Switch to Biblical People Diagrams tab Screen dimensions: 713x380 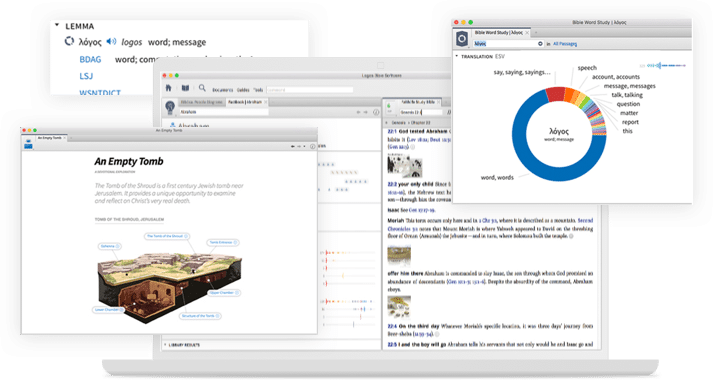click(201, 102)
